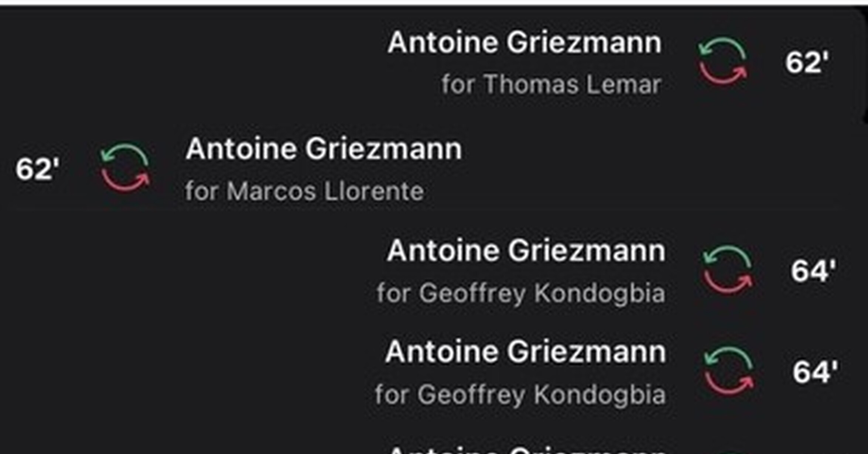The height and width of the screenshot is (454, 868).
Task: Click 62' timestamp next to Lemar substitution
Action: [807, 63]
